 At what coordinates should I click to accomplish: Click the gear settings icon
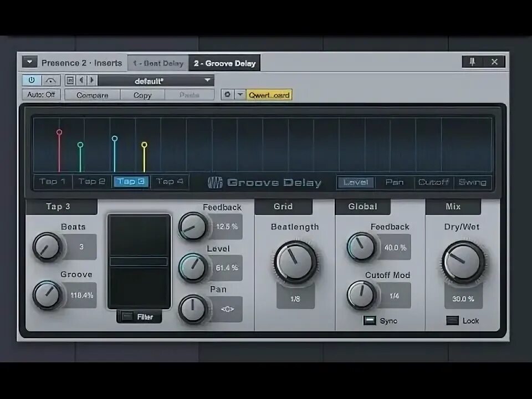pos(227,95)
